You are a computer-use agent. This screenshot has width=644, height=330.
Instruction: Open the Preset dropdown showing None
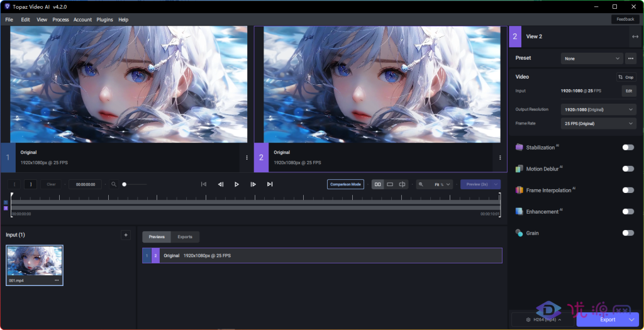(592, 58)
